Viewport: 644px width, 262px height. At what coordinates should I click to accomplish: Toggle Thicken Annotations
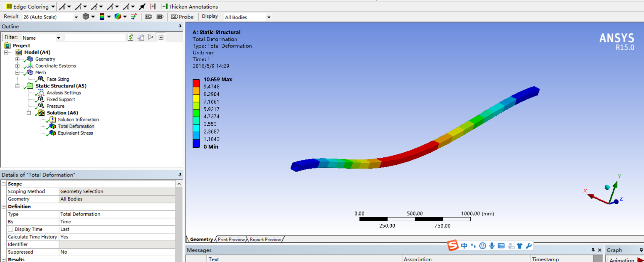189,7
